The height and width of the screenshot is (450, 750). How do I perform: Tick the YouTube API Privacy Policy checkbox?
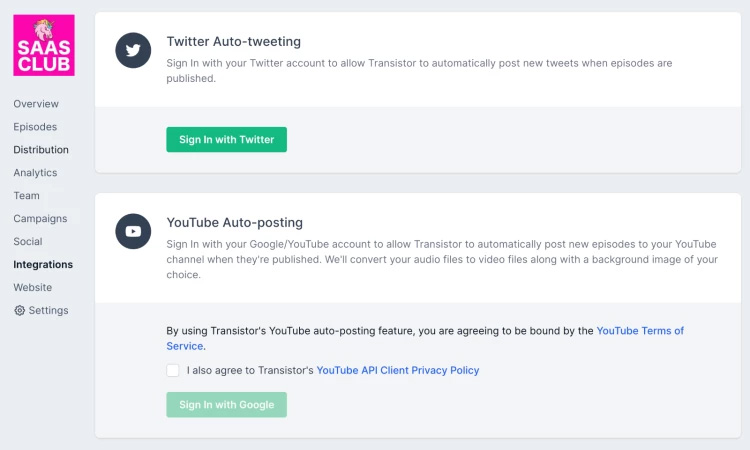pos(173,370)
